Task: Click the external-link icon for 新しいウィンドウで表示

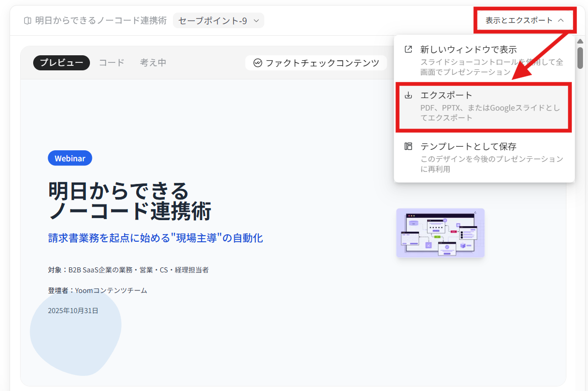Action: point(409,49)
